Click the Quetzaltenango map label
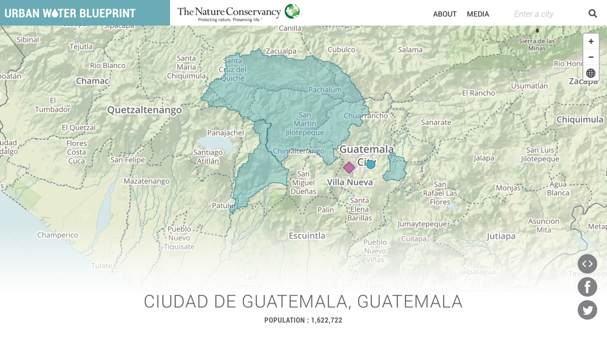607x364 pixels. pos(144,110)
